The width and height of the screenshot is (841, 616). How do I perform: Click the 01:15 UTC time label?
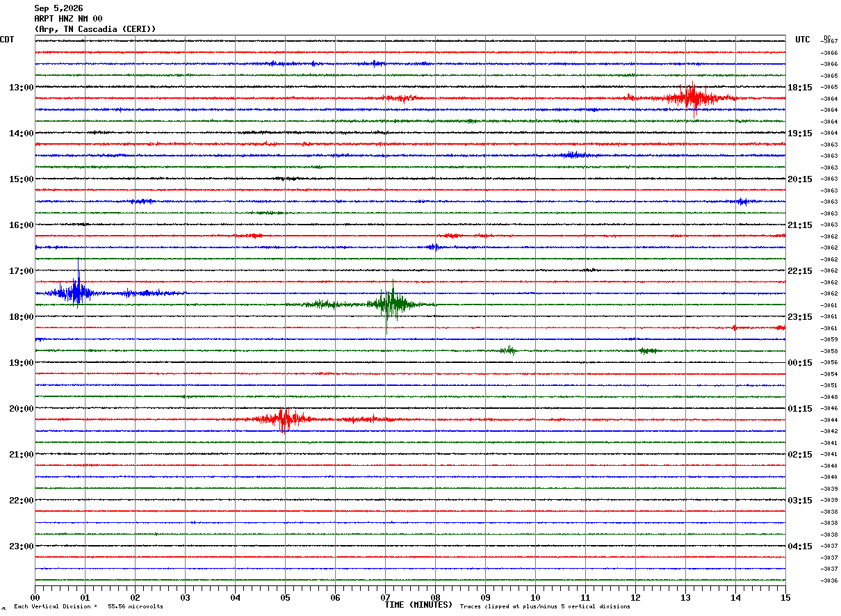[800, 409]
